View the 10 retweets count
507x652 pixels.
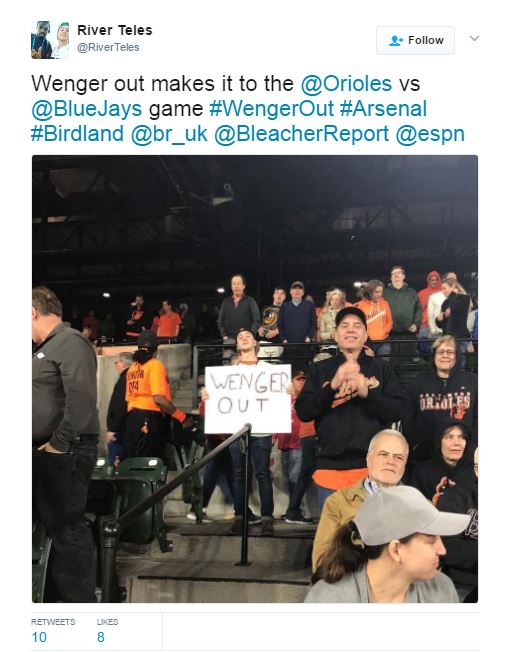[39, 637]
